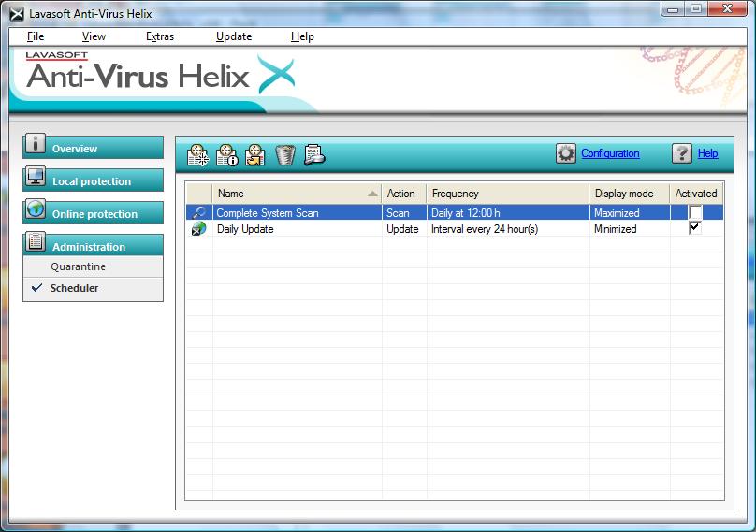Click the insert new job toolbar icon

click(x=197, y=155)
